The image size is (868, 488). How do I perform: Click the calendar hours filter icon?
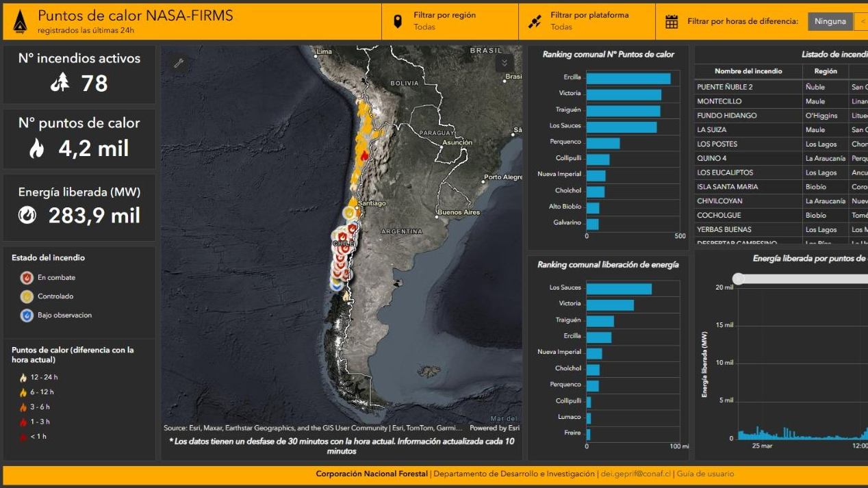(x=672, y=22)
